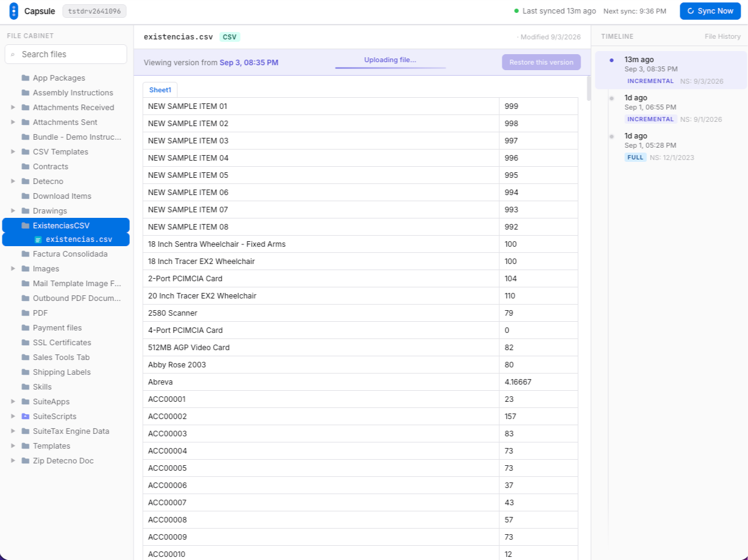Click the Payment files folder icon

click(x=25, y=328)
